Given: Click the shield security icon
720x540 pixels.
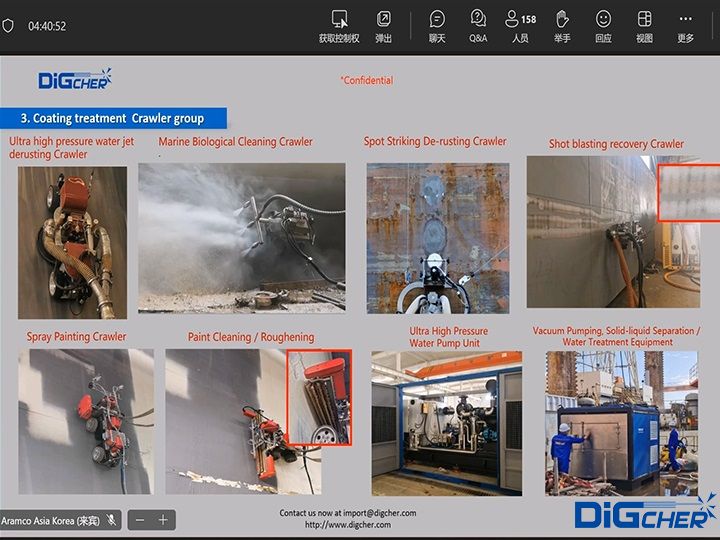Looking at the screenshot, I should tap(9, 26).
